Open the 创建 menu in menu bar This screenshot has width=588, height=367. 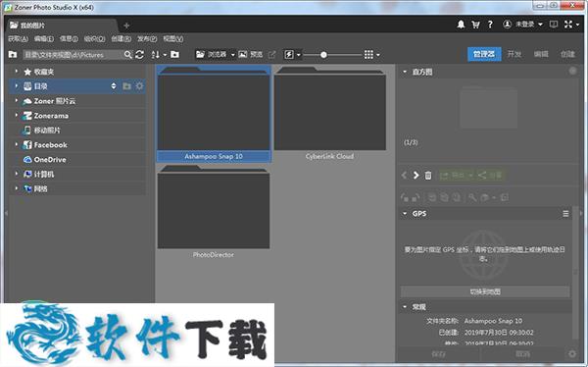click(121, 38)
